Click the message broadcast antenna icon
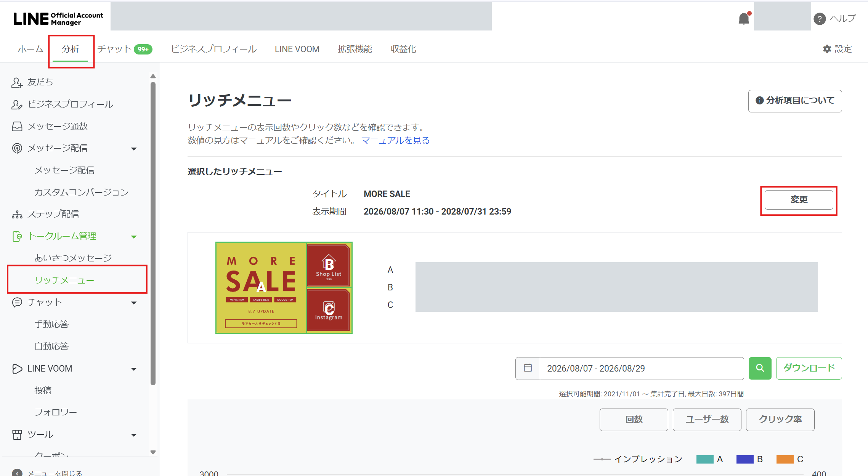 click(17, 148)
